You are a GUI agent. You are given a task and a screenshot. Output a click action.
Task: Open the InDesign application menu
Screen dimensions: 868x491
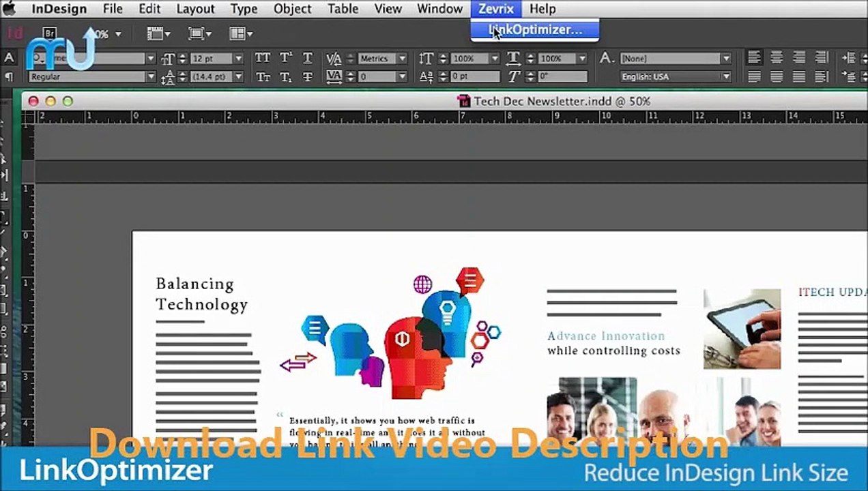click(x=59, y=9)
